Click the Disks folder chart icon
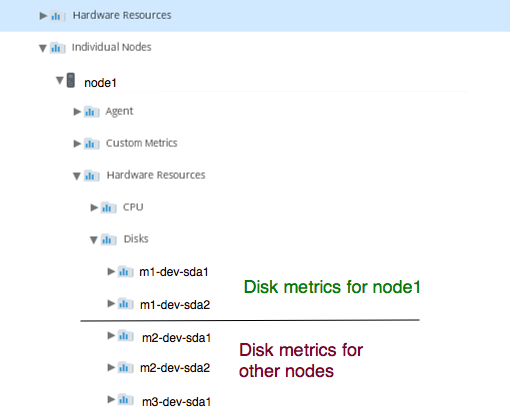The image size is (510, 412). [x=109, y=239]
